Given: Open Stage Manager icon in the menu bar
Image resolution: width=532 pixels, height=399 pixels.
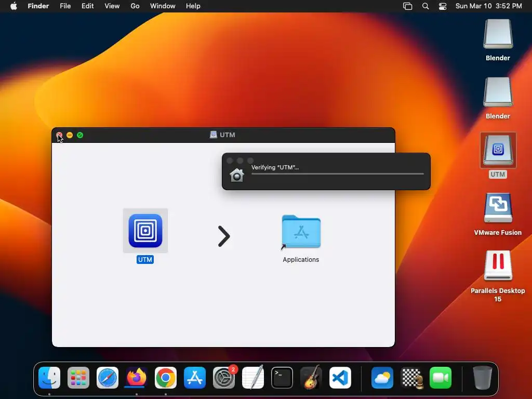Looking at the screenshot, I should tap(407, 6).
